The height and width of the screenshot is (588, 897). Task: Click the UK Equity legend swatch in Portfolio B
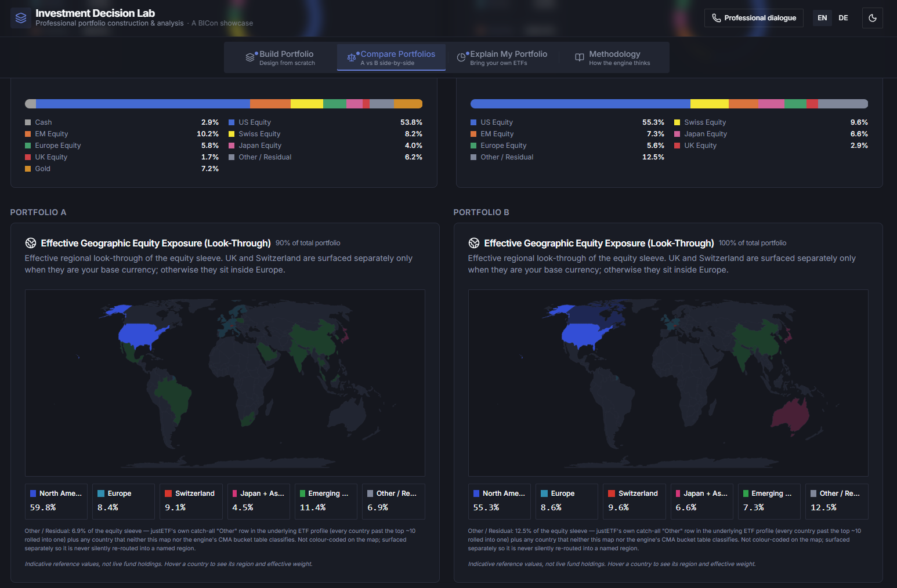pos(677,146)
